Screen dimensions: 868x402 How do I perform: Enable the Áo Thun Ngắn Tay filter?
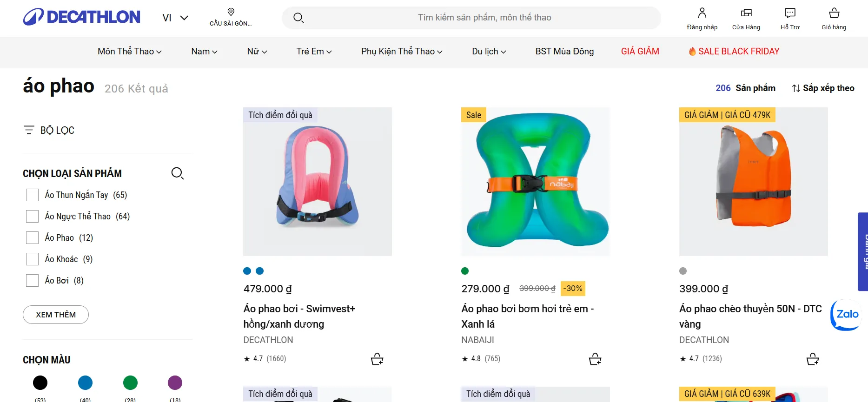click(32, 195)
